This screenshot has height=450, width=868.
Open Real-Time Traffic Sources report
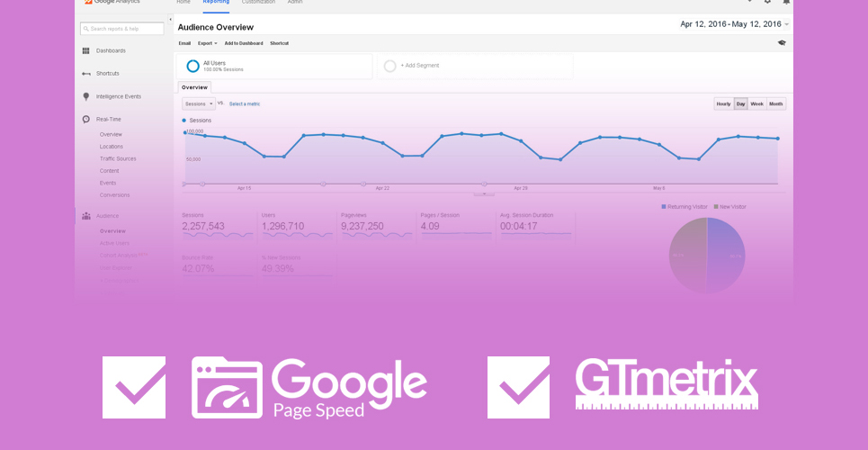118,159
